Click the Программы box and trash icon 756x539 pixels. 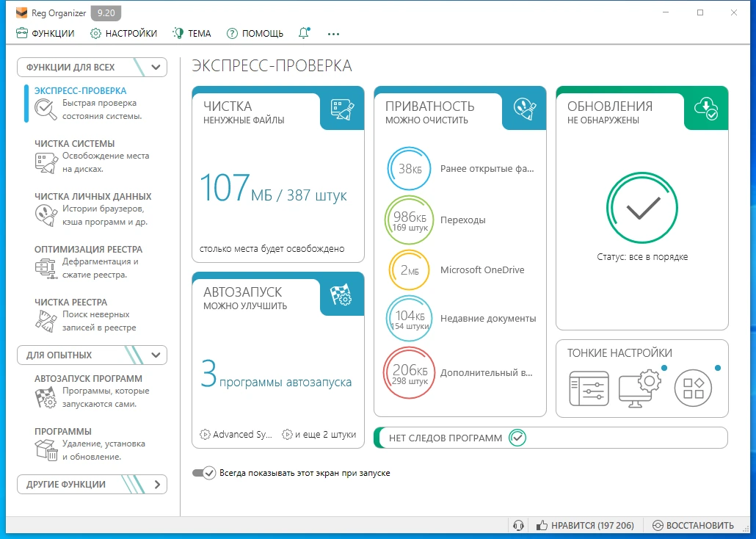point(46,449)
